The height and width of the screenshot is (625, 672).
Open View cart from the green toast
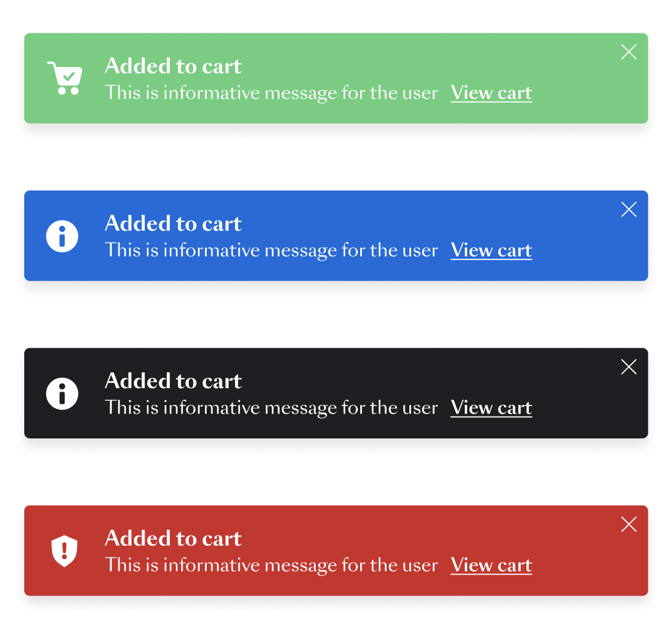491,92
